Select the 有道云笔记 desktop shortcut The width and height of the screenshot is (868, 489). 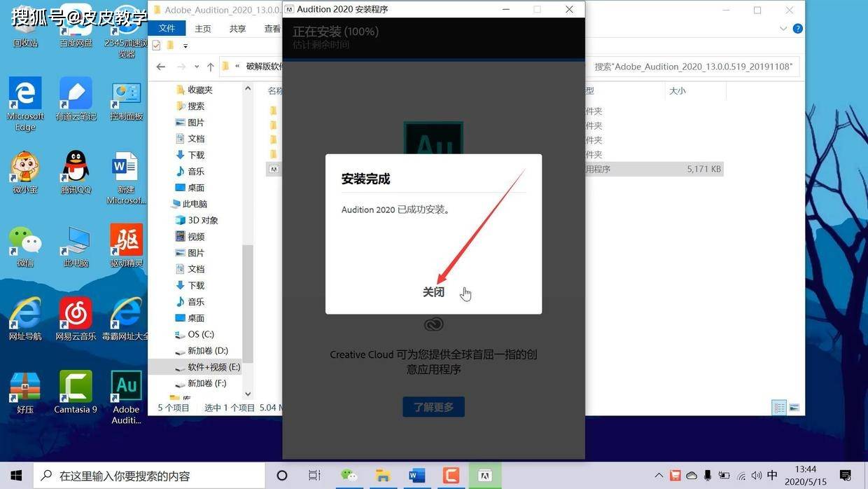76,99
